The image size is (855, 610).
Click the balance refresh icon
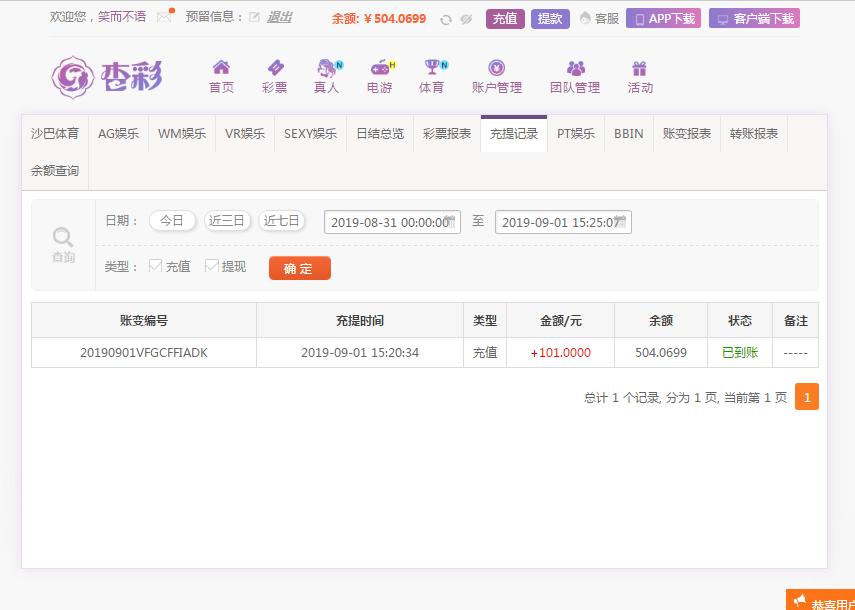[x=446, y=19]
